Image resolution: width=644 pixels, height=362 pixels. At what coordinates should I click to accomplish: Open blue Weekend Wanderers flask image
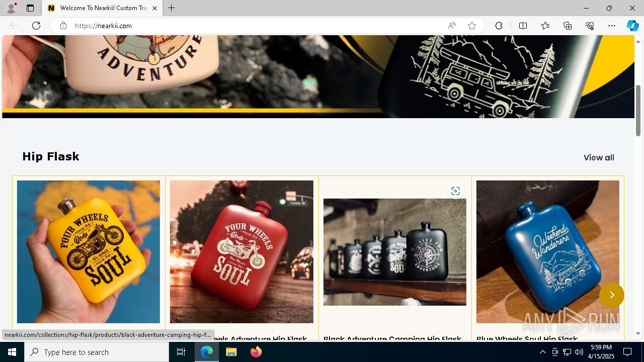click(x=548, y=252)
